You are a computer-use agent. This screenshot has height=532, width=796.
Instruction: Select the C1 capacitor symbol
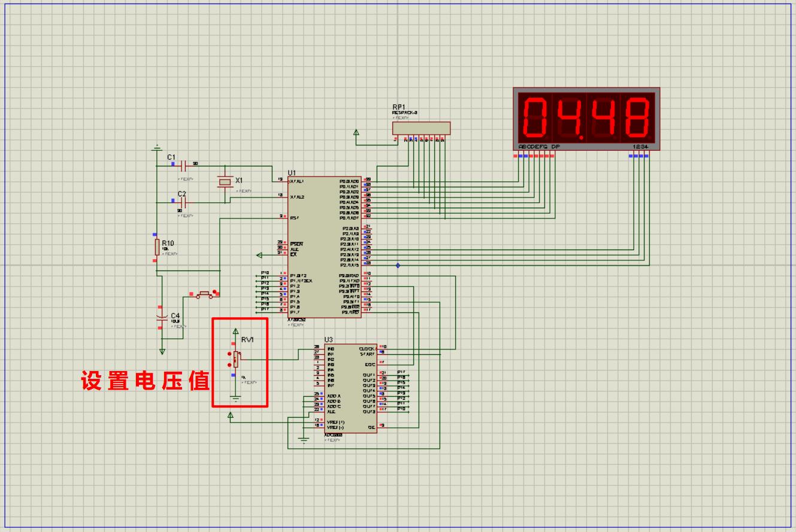(184, 165)
